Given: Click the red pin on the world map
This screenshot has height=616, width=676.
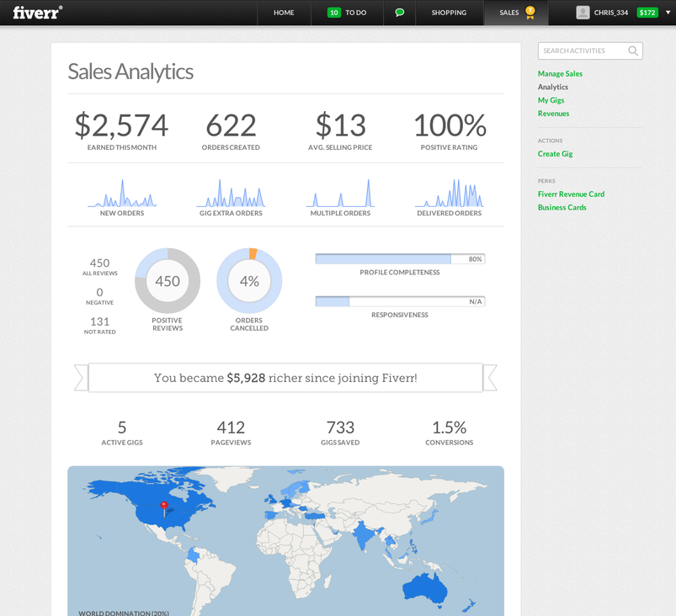Looking at the screenshot, I should 166,506.
